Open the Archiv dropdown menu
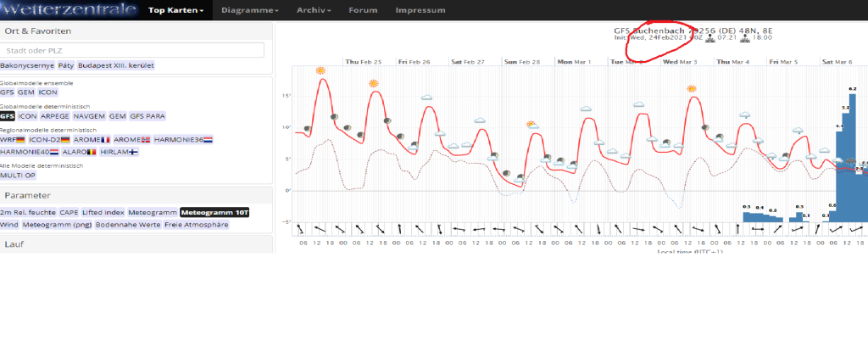The width and height of the screenshot is (868, 341). pos(314,11)
